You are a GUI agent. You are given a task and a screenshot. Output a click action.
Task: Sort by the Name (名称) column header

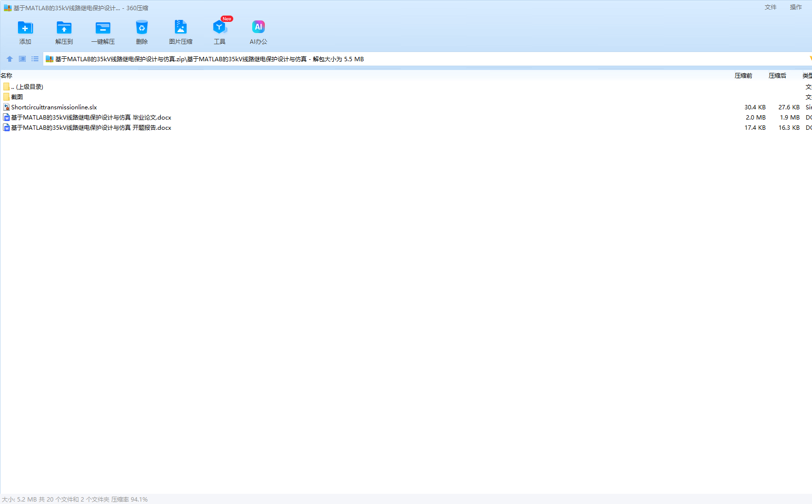point(7,76)
